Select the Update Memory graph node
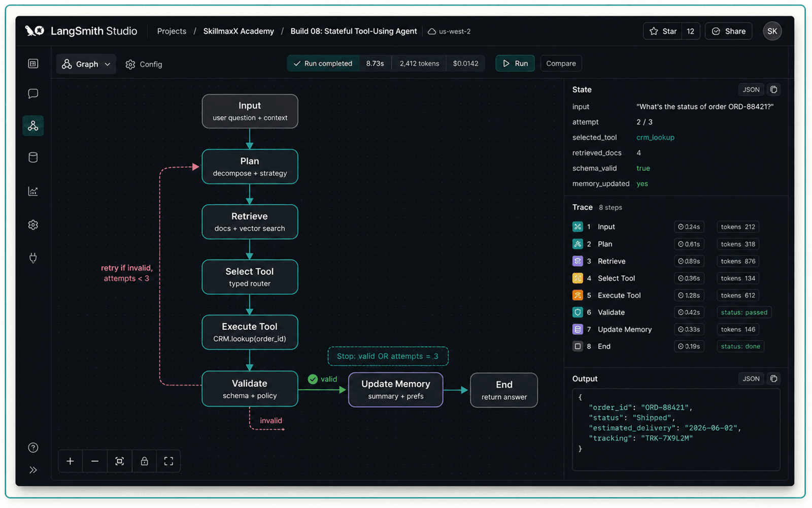The width and height of the screenshot is (812, 508). tap(396, 390)
